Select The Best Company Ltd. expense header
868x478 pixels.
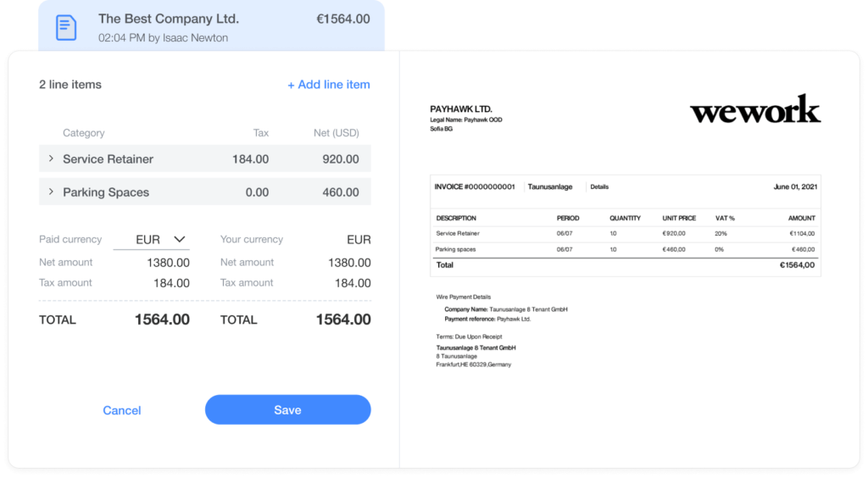click(x=211, y=25)
